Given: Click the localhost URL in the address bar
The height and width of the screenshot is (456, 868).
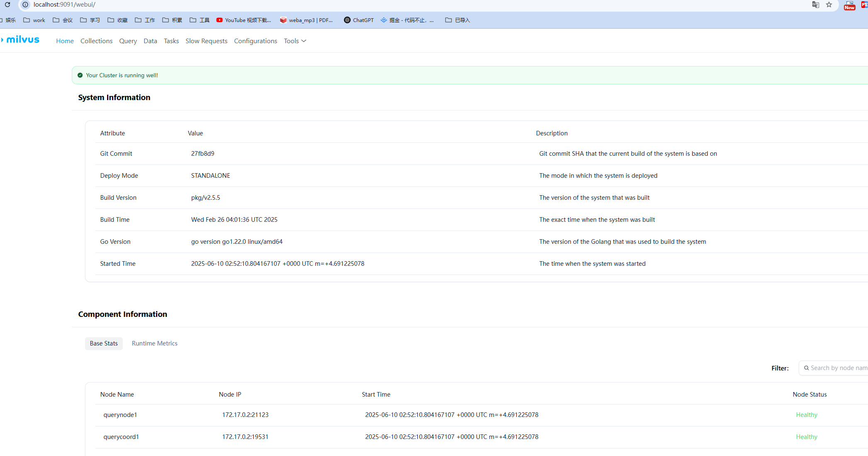Looking at the screenshot, I should (x=64, y=5).
